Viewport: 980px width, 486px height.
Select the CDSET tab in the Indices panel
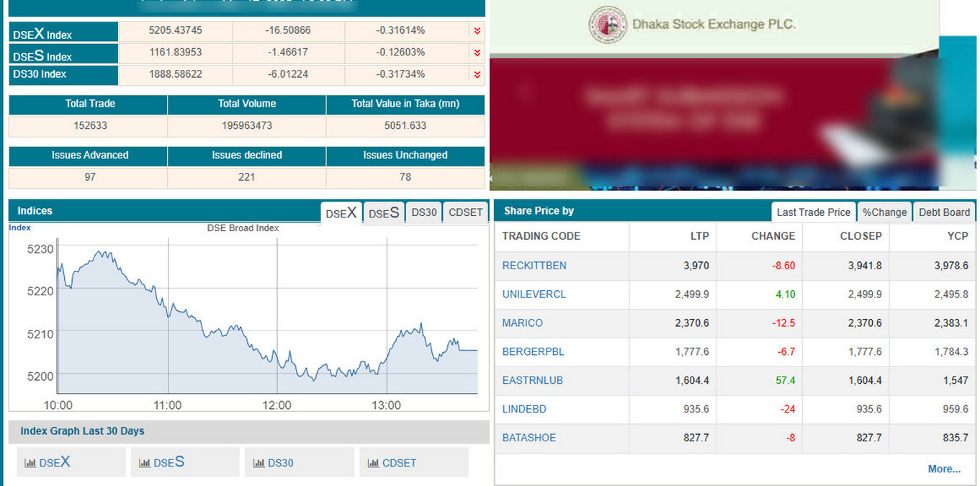[x=466, y=212]
